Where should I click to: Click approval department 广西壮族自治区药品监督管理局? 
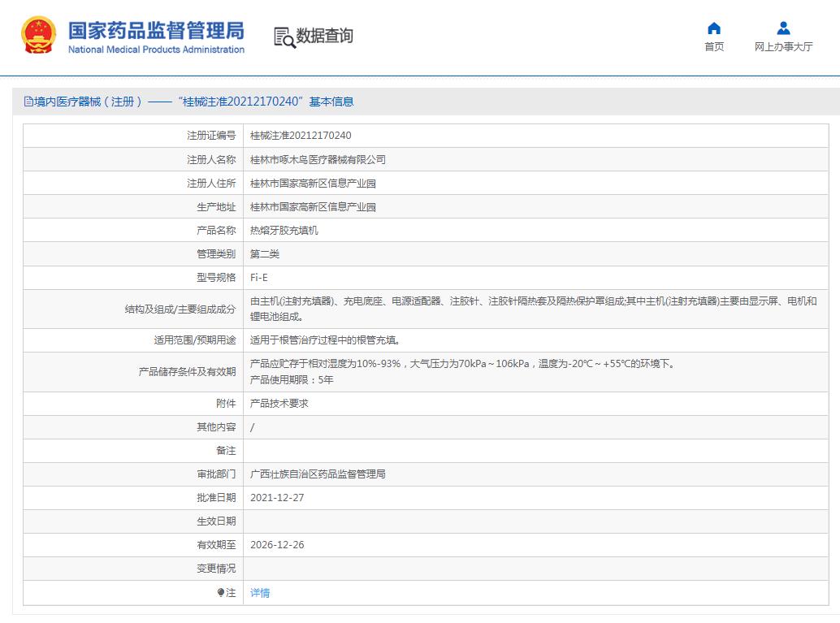(x=318, y=474)
